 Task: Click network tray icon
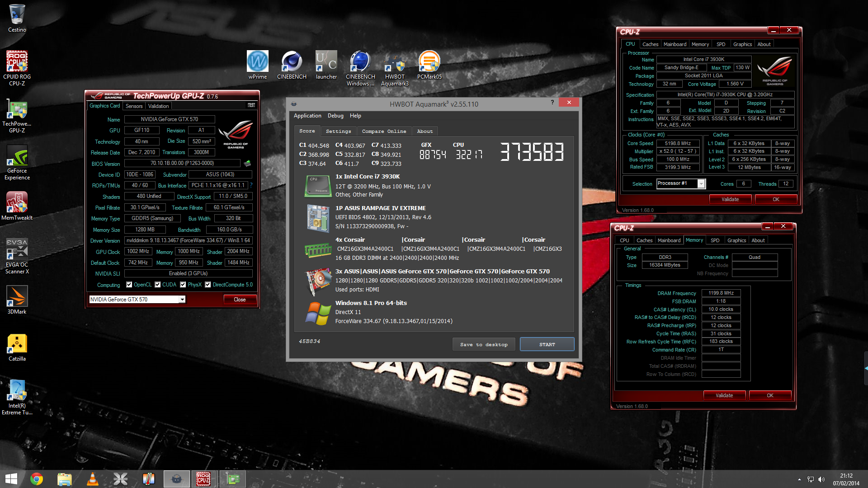pyautogui.click(x=811, y=479)
